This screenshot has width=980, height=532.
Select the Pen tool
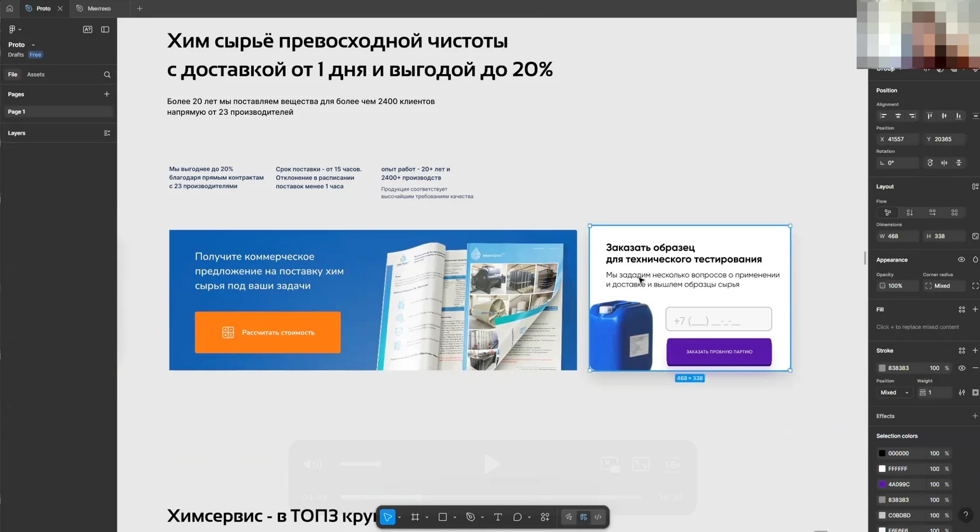click(x=471, y=517)
